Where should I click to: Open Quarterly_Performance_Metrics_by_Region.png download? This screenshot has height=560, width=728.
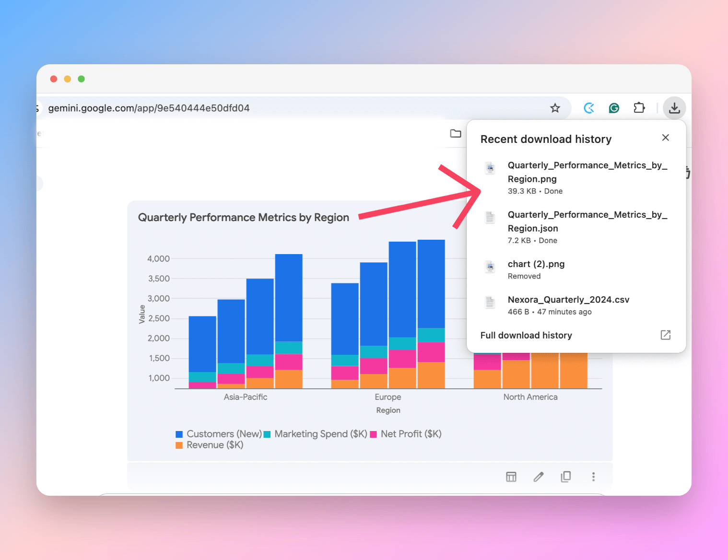tap(587, 172)
